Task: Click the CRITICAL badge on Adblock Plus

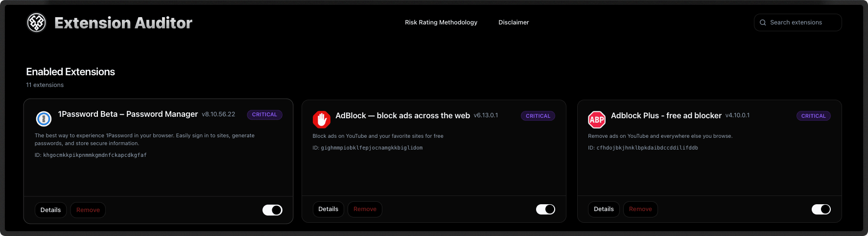Action: pyautogui.click(x=813, y=116)
